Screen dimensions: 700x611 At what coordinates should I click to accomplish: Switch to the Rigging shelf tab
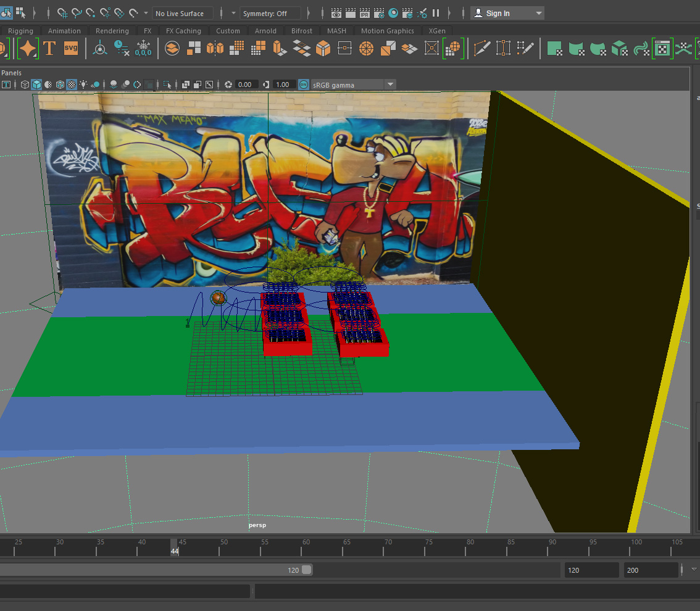point(20,31)
